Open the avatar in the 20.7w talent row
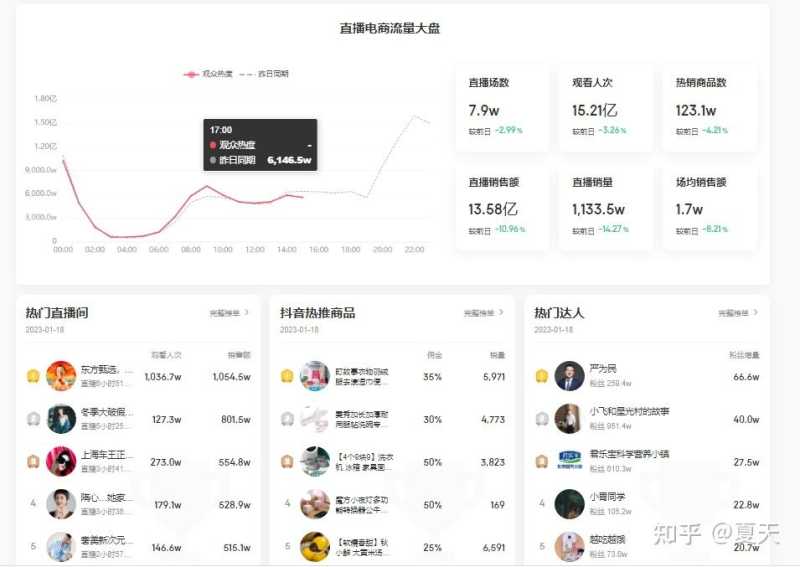Image resolution: width=800 pixels, height=567 pixels. (x=569, y=547)
